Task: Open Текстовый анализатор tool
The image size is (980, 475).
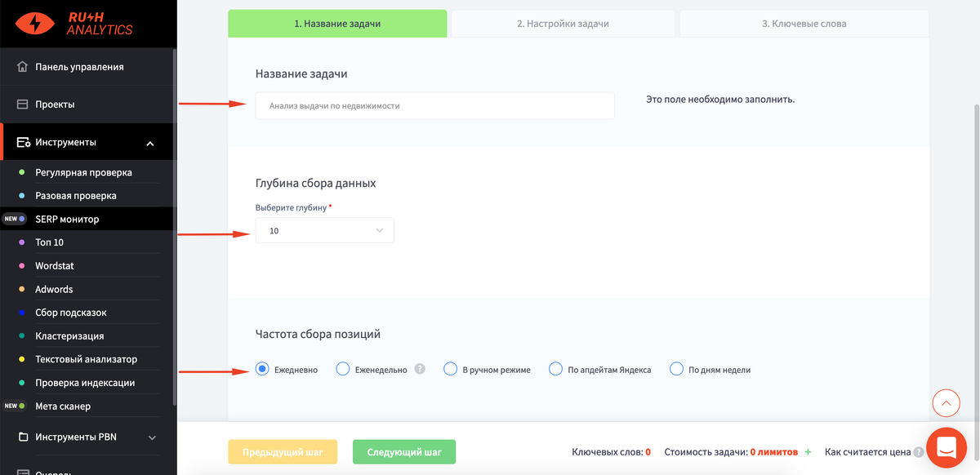Action: pyautogui.click(x=87, y=359)
